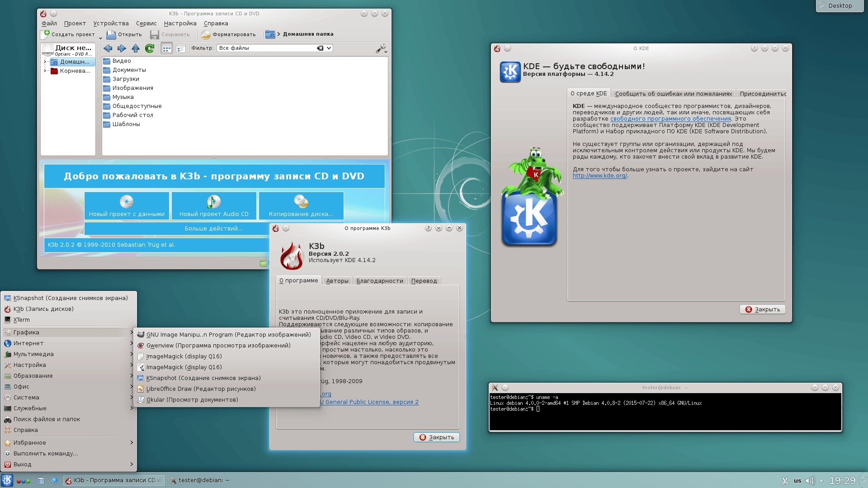Launch Okular from Графика submenu
868x488 pixels.
pyautogui.click(x=226, y=400)
